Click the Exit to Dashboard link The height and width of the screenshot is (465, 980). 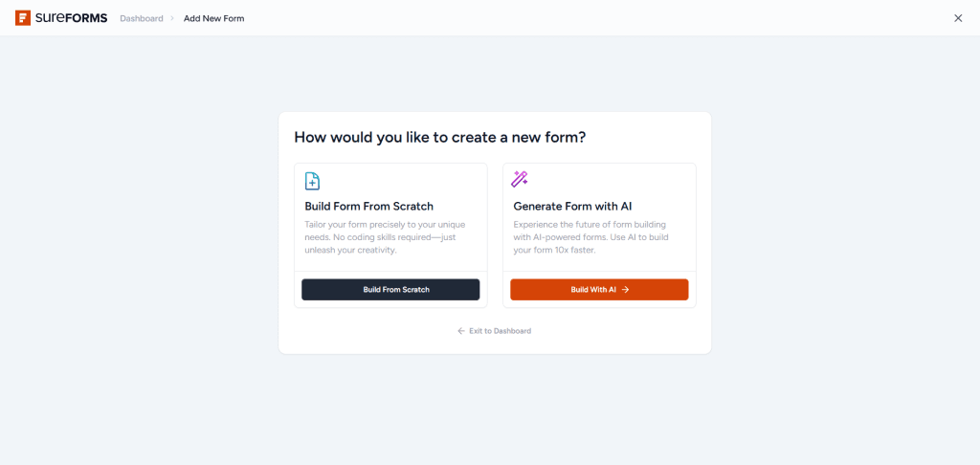tap(500, 331)
